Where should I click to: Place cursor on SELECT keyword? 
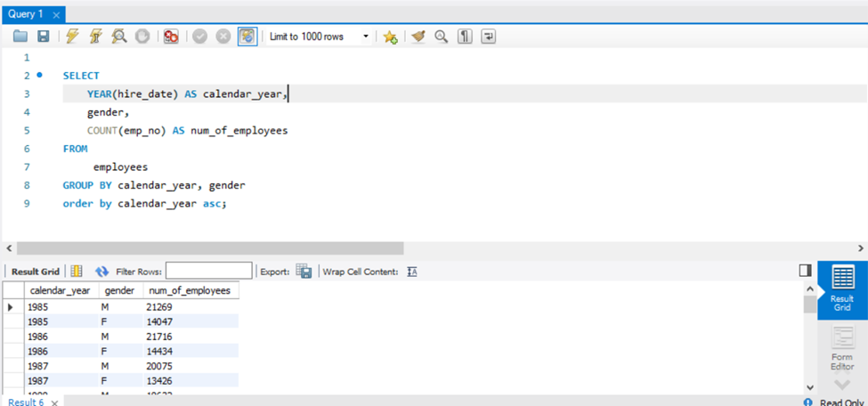(81, 76)
